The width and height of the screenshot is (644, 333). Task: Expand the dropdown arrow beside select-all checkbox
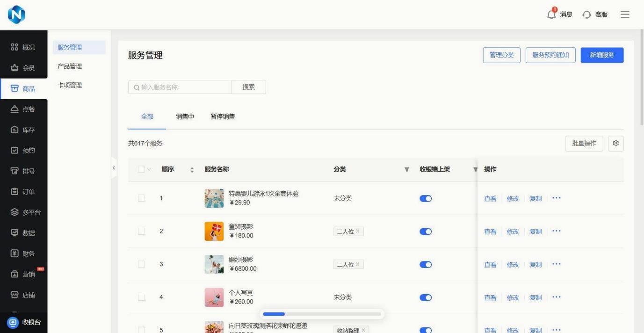[x=150, y=170]
